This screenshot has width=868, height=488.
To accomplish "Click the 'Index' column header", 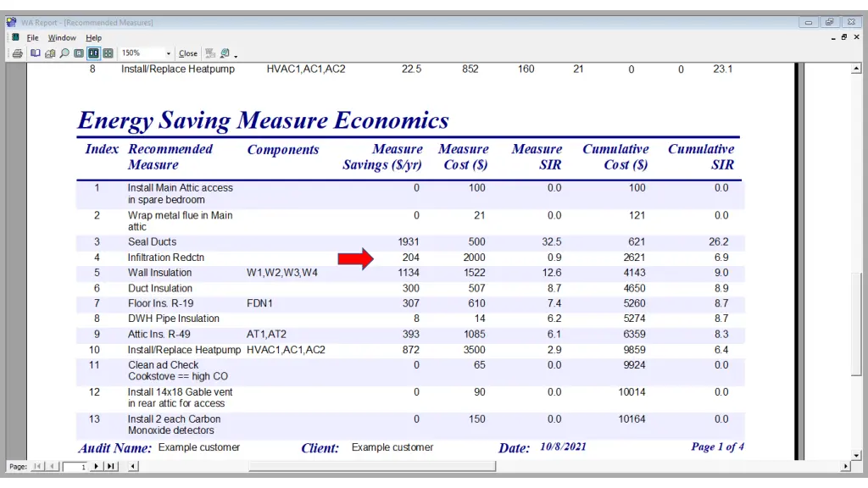I will click(x=102, y=149).
